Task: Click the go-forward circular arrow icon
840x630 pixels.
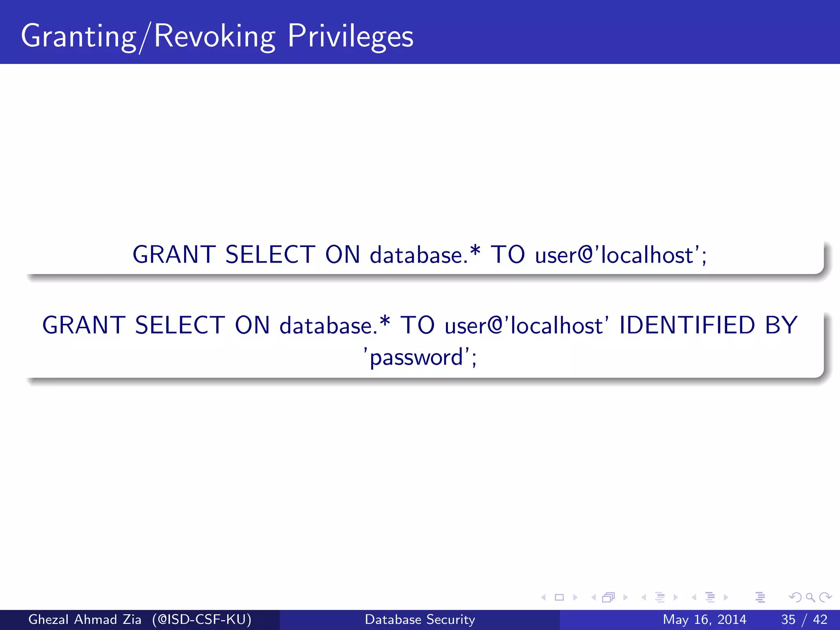Action: pyautogui.click(x=825, y=598)
